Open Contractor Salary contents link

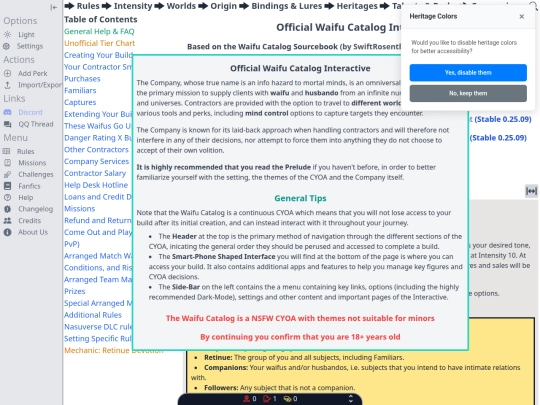(95, 173)
